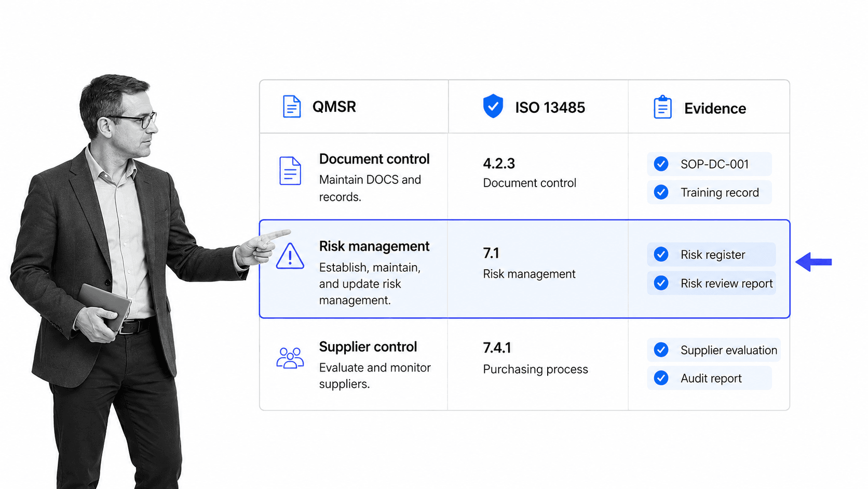Image resolution: width=868 pixels, height=489 pixels.
Task: Toggle the Risk review report checkmark
Action: pyautogui.click(x=661, y=283)
